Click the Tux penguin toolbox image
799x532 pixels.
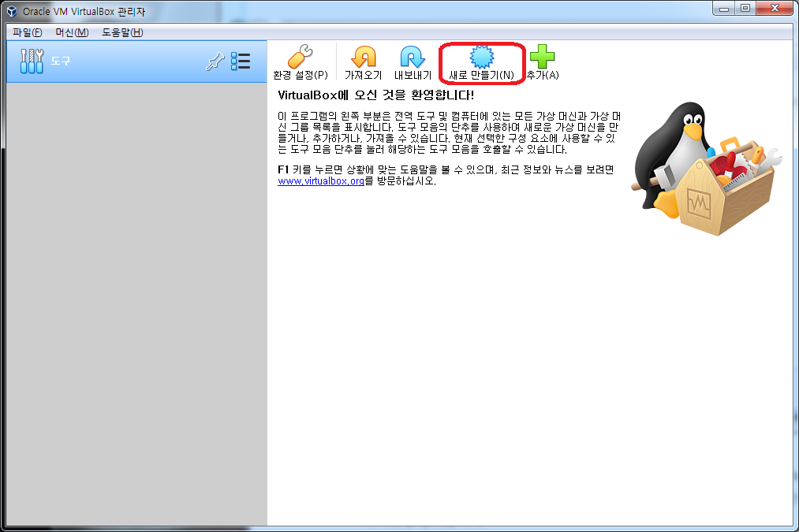(x=706, y=169)
